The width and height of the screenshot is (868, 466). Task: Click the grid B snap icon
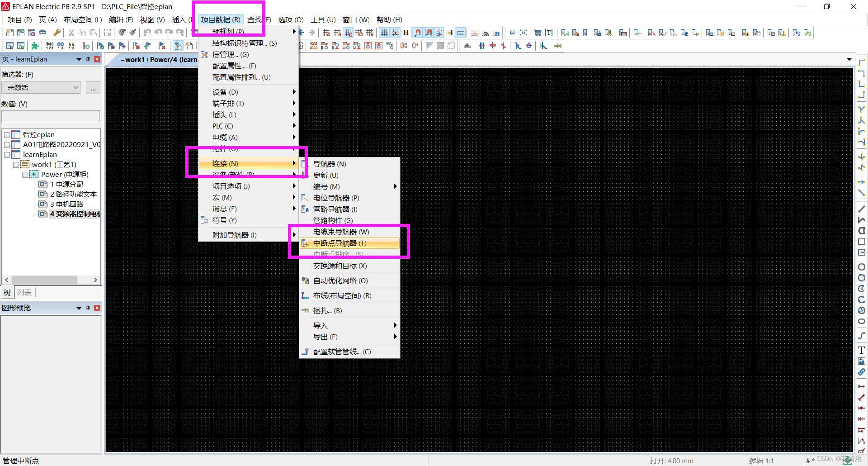(337, 33)
